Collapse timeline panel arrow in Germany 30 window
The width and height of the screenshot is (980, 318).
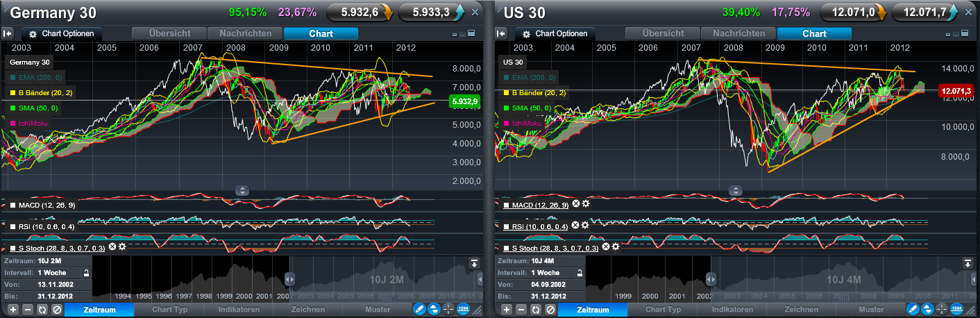point(474,263)
